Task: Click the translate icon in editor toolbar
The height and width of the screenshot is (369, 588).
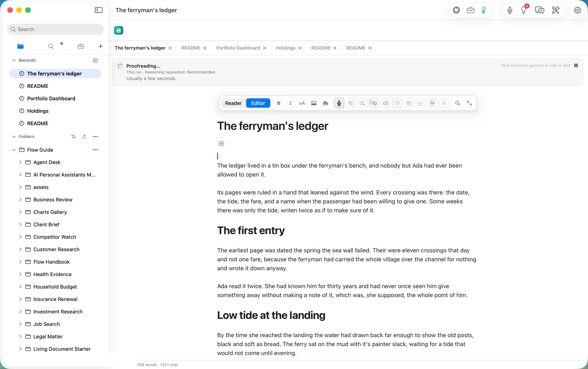Action: [374, 103]
